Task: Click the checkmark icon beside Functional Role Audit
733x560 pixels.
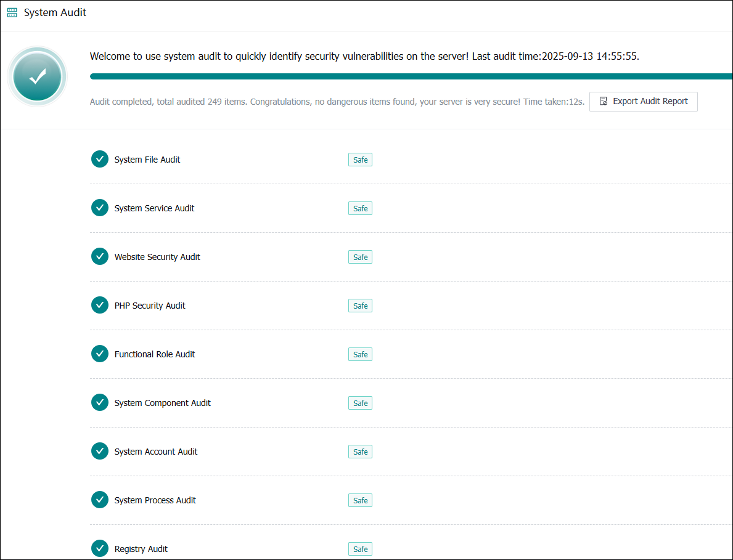Action: [100, 354]
